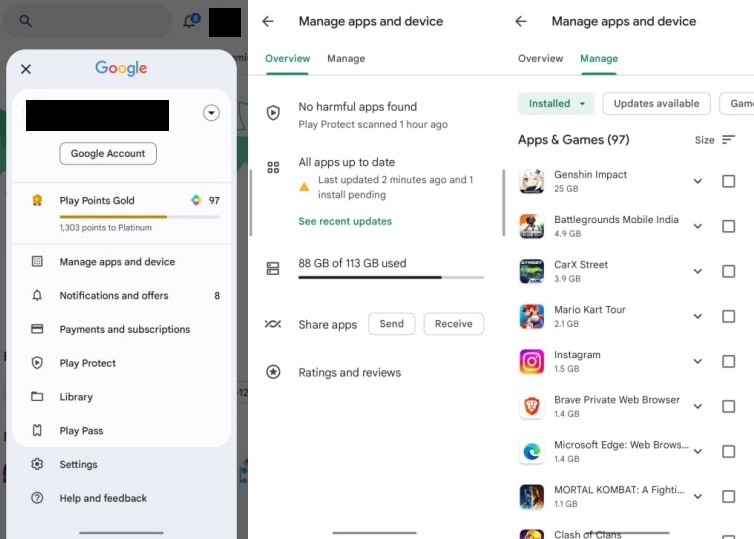This screenshot has width=754, height=539.
Task: Click the No harmful apps shield icon
Action: click(x=273, y=113)
